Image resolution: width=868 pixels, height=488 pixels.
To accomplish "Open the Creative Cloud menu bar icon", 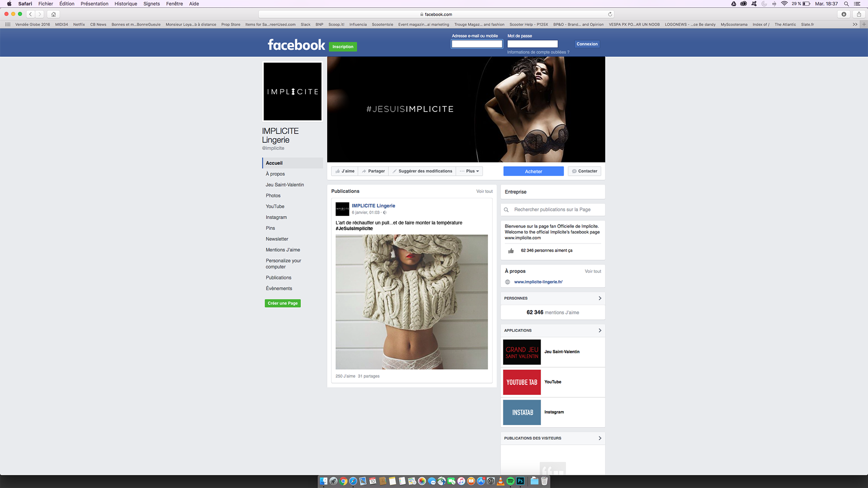I will tap(743, 4).
